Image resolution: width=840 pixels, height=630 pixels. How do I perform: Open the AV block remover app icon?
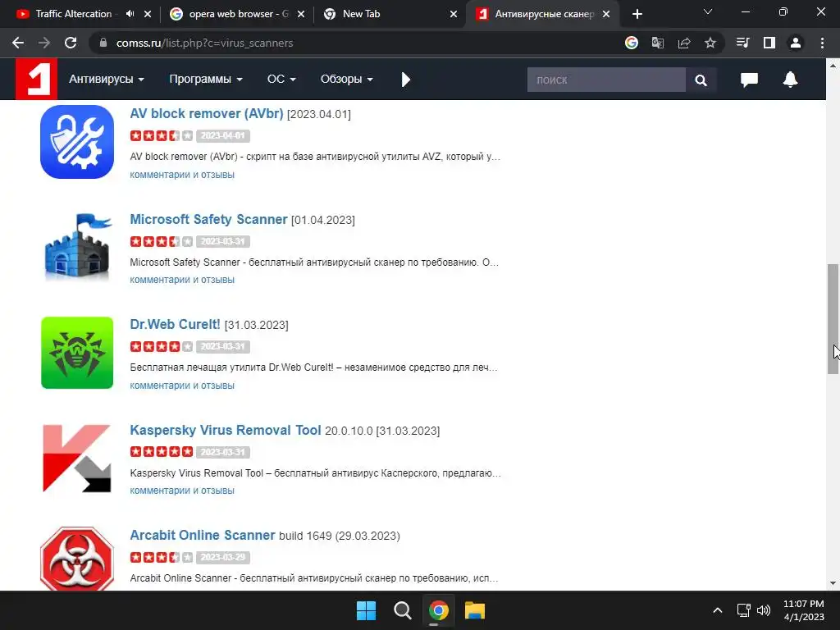point(77,142)
